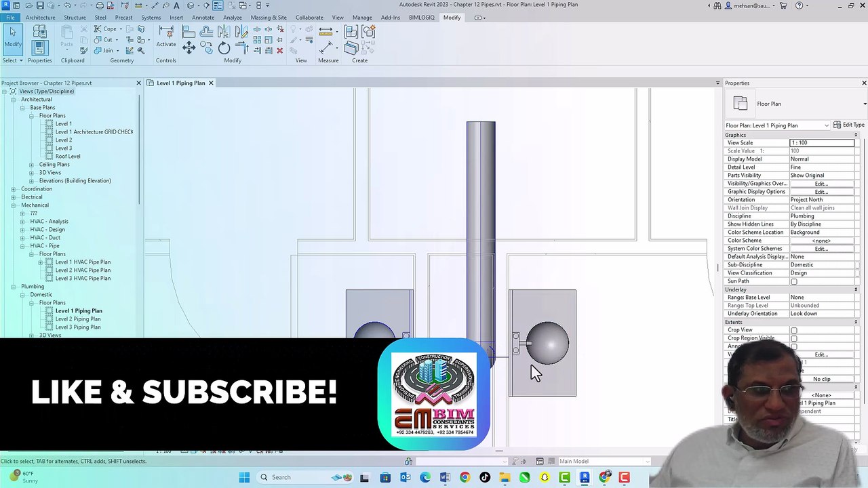Open Chrome from the Windows taskbar
The image size is (868, 488).
(465, 477)
